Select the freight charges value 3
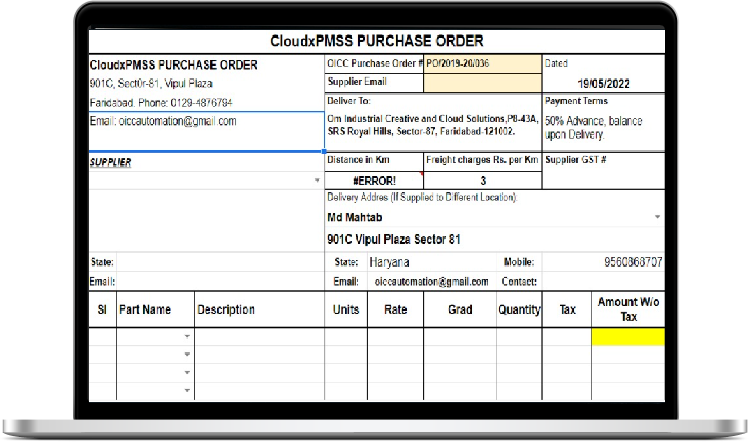Screen dimensions: 750x443 483,181
